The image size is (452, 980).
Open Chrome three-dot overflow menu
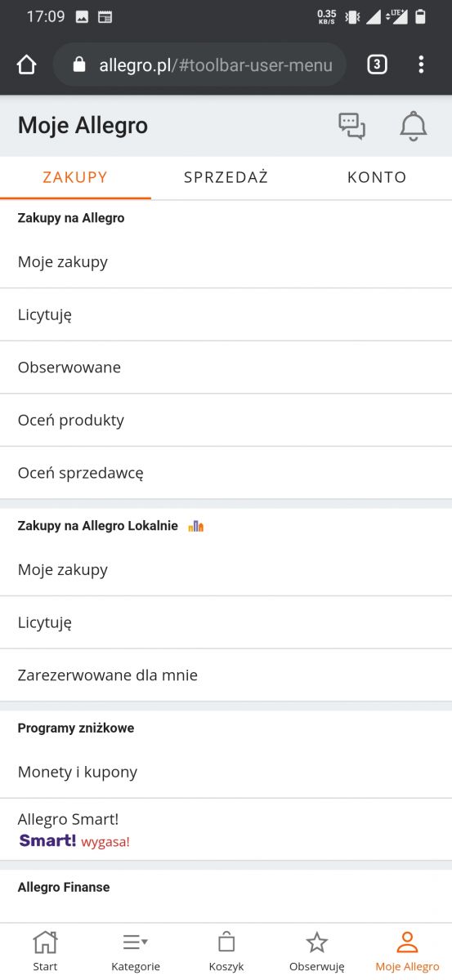[x=421, y=65]
